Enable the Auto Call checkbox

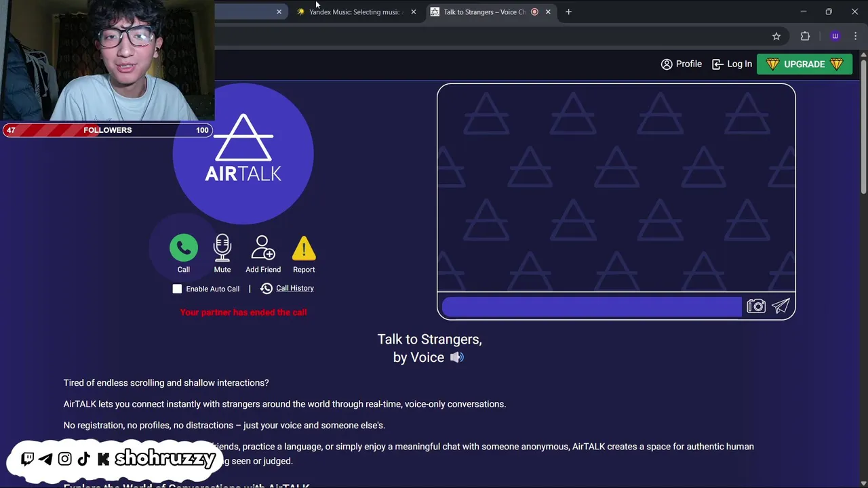(x=177, y=289)
